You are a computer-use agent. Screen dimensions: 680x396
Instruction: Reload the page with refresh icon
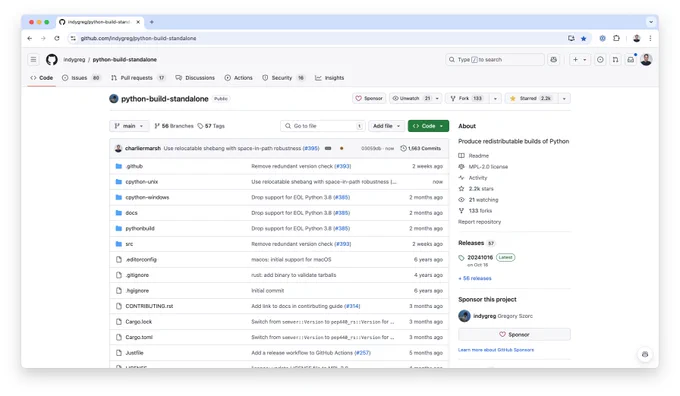coord(57,38)
